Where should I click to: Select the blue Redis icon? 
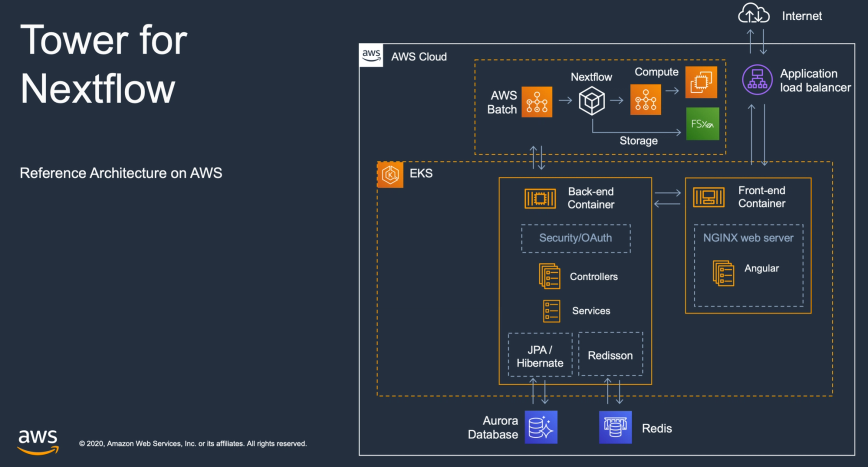point(615,427)
